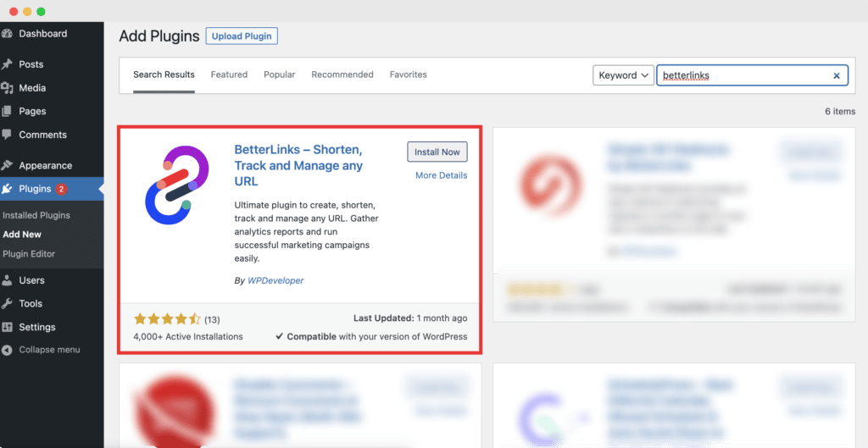
Task: Click the Comments speech bubble icon
Action: (8, 135)
